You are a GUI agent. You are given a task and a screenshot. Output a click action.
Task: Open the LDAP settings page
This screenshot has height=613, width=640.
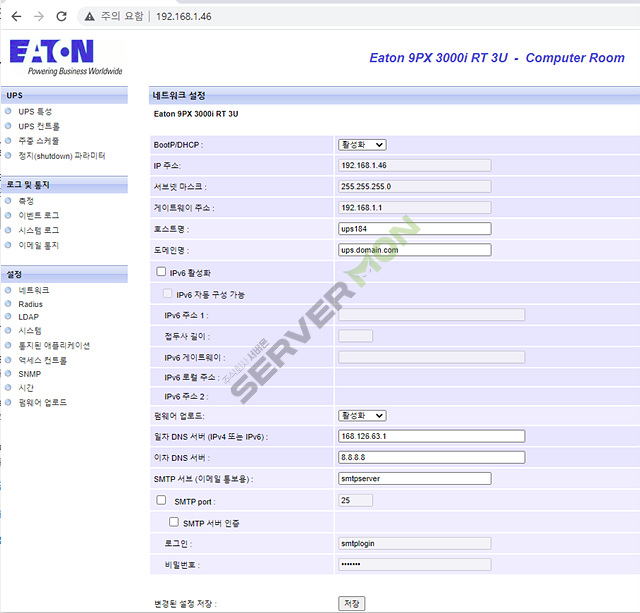coord(29,317)
